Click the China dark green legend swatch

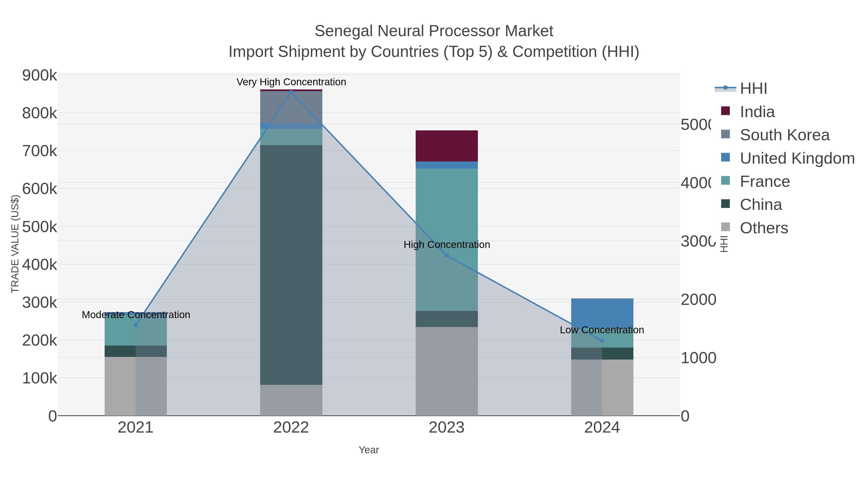pyautogui.click(x=726, y=204)
